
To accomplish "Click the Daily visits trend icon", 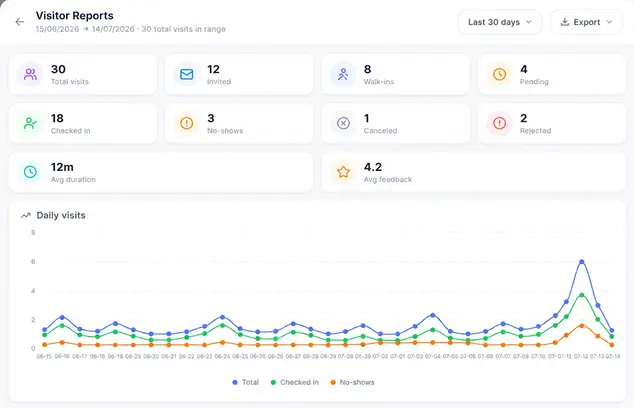I will (x=26, y=216).
